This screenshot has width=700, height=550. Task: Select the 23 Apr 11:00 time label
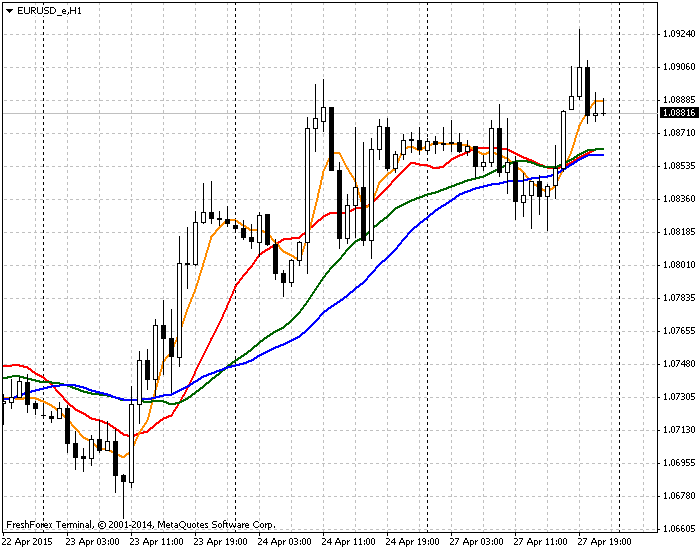157,542
